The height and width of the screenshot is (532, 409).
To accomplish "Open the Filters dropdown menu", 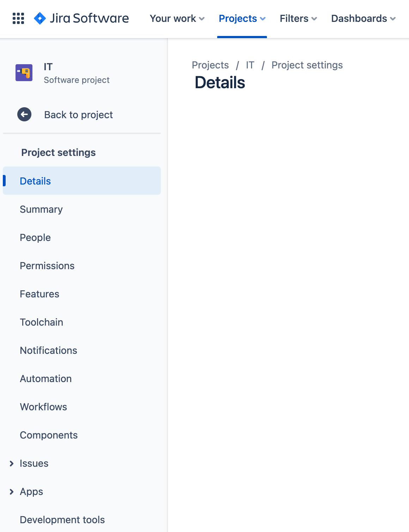I will tap(298, 18).
